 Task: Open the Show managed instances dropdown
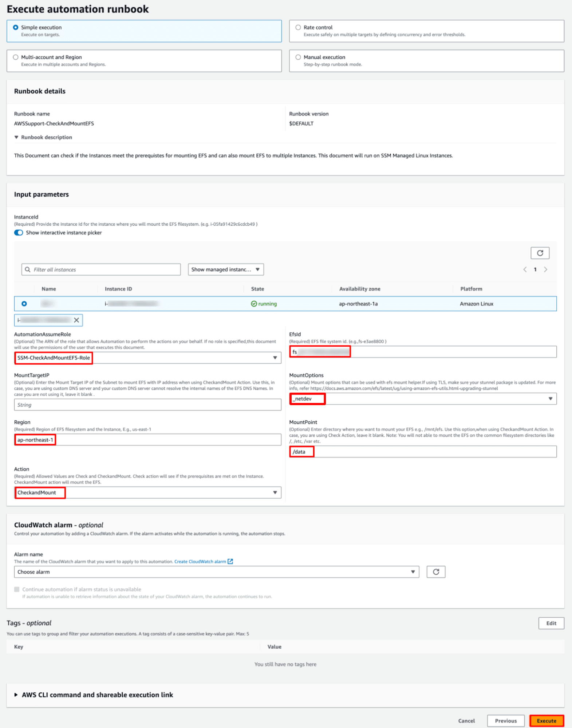click(x=226, y=269)
